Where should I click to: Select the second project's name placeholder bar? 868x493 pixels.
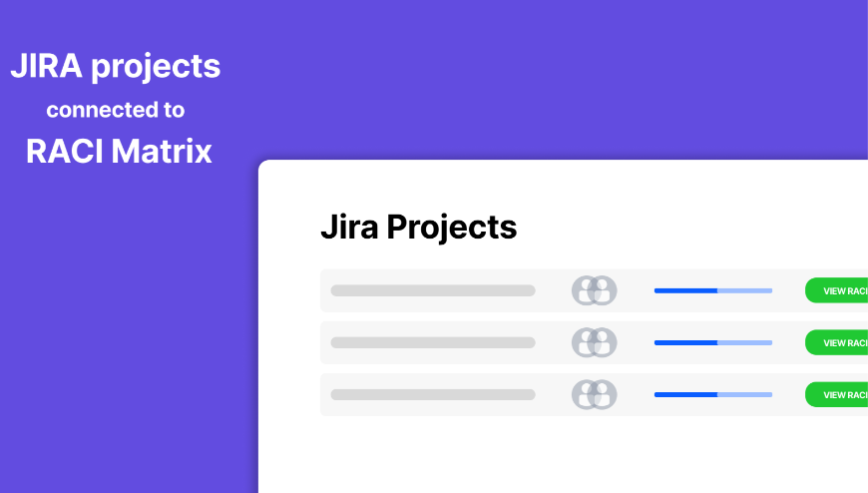(x=432, y=342)
